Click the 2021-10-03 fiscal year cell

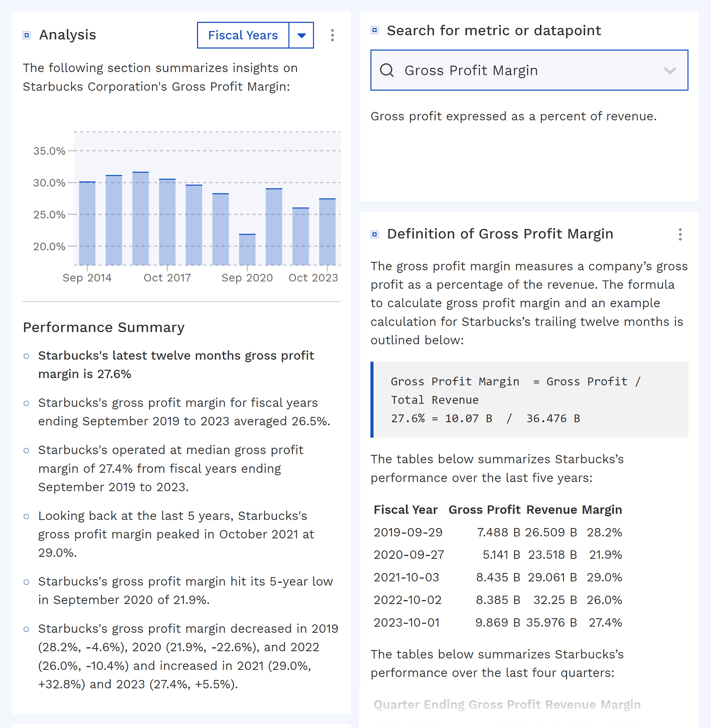pyautogui.click(x=406, y=577)
